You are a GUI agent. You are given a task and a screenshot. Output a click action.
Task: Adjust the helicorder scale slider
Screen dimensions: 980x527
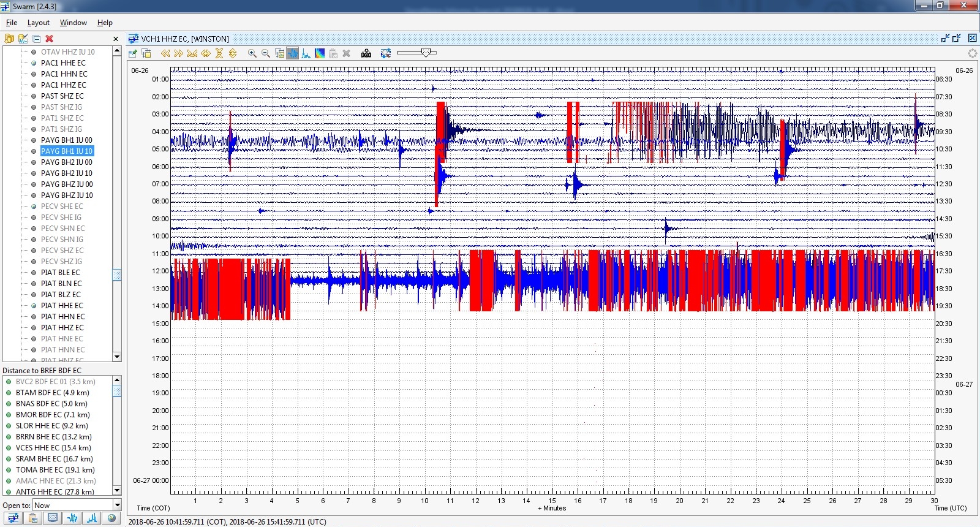tap(426, 53)
